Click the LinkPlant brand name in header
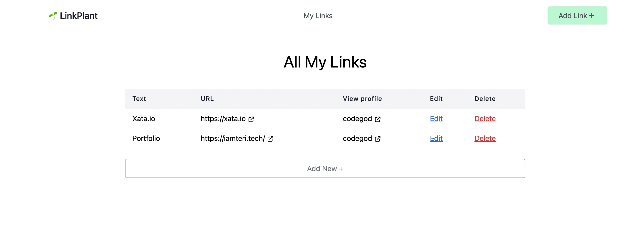 coord(78,15)
